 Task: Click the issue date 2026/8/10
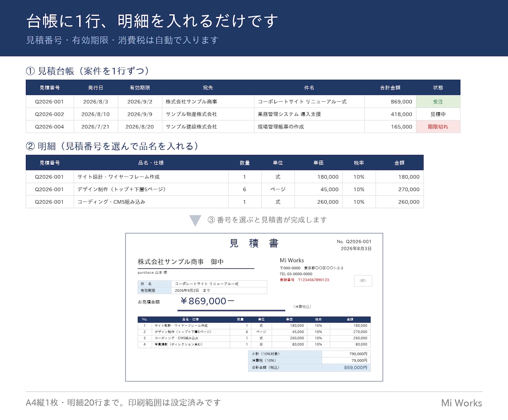pos(96,114)
